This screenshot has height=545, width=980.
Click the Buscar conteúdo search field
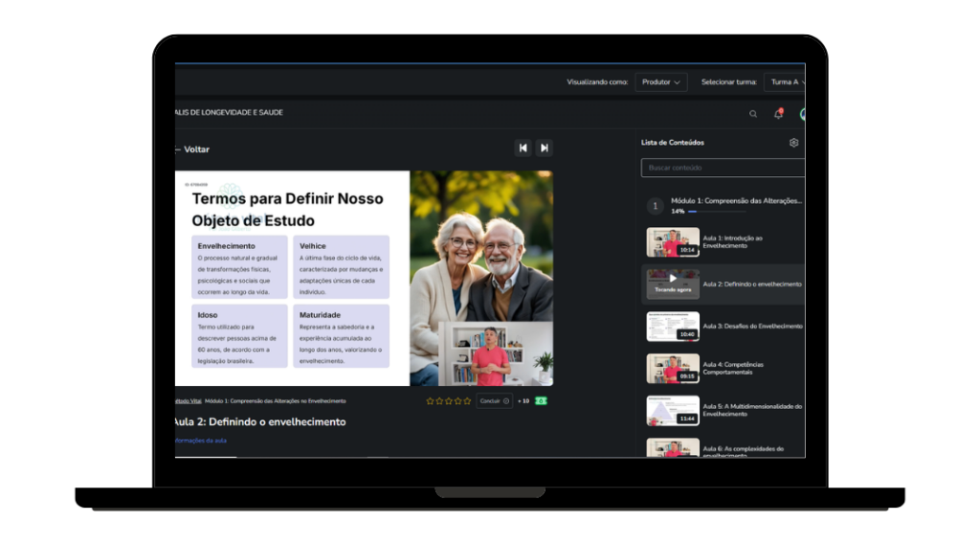point(723,168)
